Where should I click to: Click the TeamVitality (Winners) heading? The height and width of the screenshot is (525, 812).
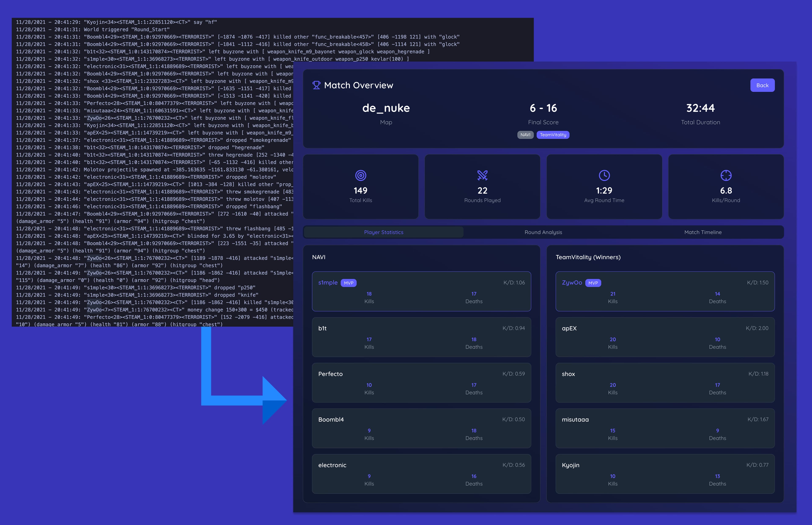(588, 257)
